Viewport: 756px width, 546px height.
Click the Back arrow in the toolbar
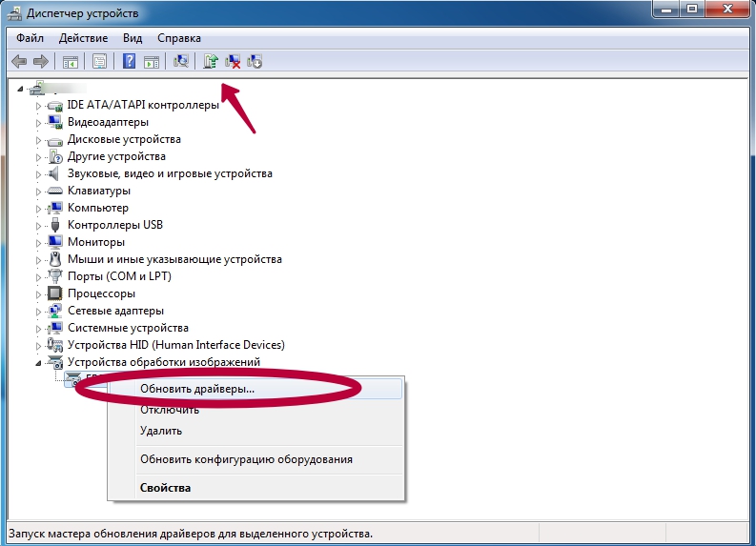point(19,62)
